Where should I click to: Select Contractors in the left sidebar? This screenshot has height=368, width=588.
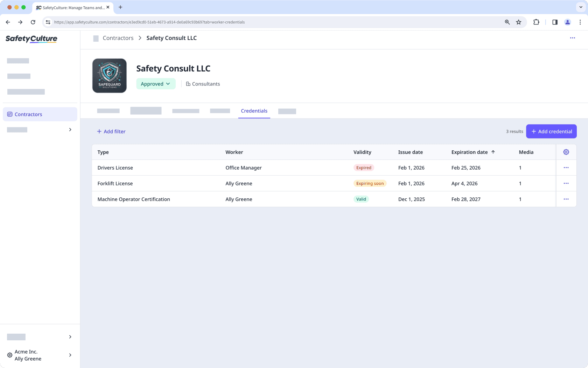pyautogui.click(x=28, y=114)
